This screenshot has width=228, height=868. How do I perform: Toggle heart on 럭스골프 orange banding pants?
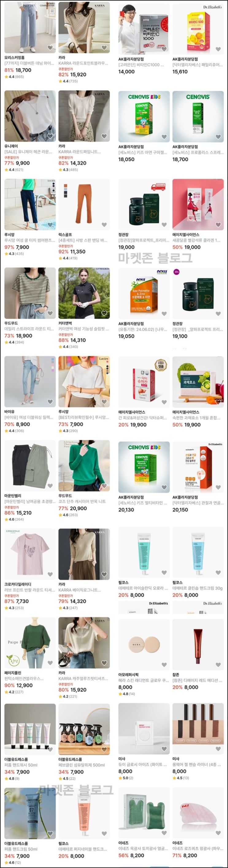[x=104, y=225]
